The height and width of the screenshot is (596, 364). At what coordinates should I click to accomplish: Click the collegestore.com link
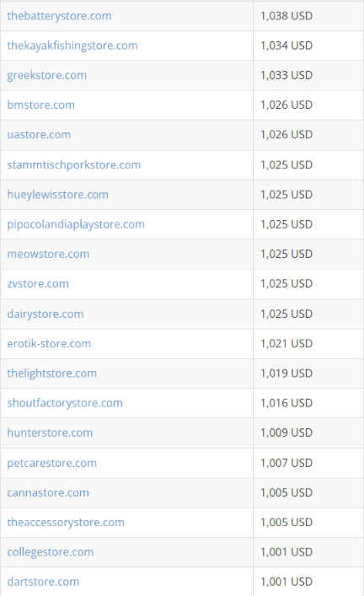pos(51,552)
